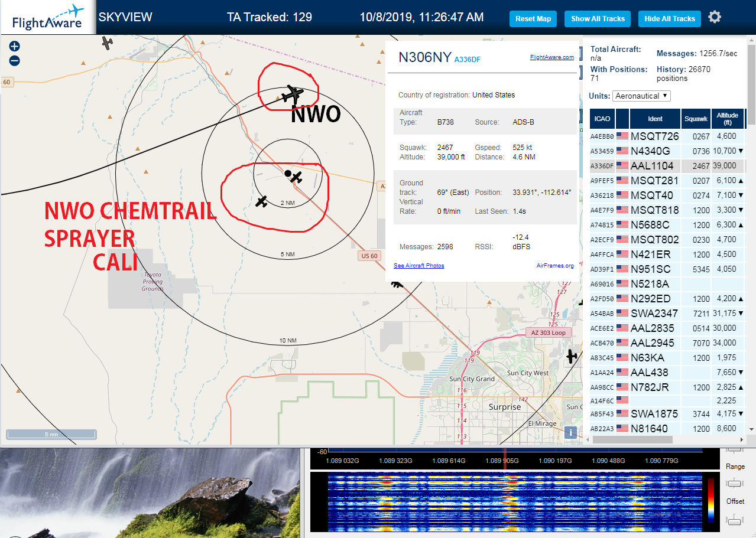This screenshot has height=538, width=756.
Task: Click US flag in SWA2347 row
Action: coord(622,314)
